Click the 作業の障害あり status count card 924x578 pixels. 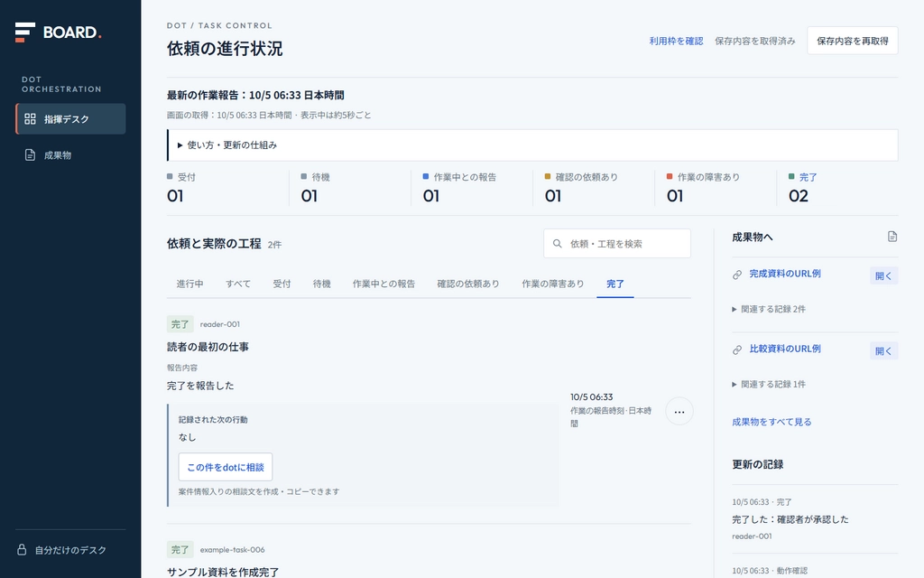coord(716,188)
